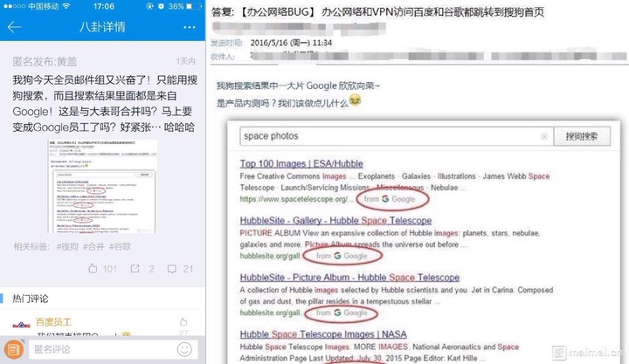The width and height of the screenshot is (629, 364).
Task: Tap the 1天内 timestamp
Action: coord(185,61)
